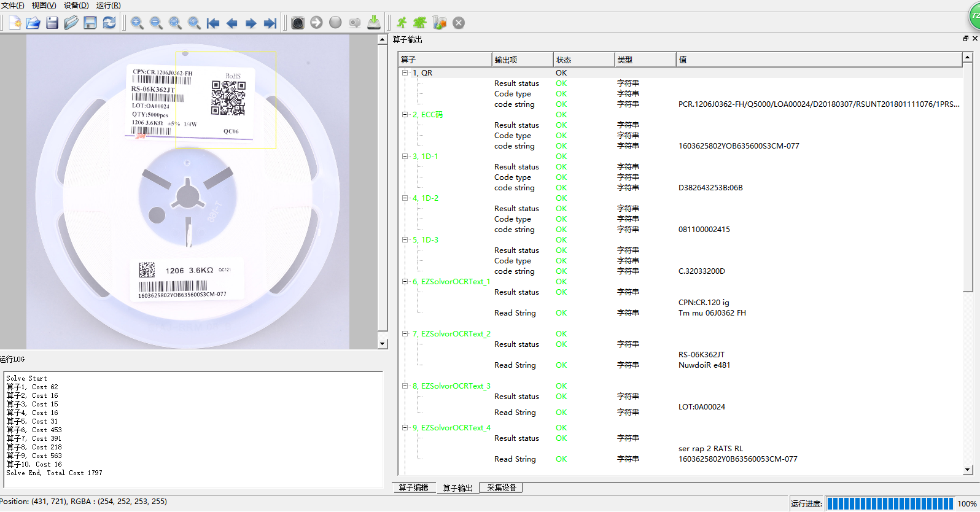This screenshot has width=980, height=512.
Task: Switch to the 采集设备 tab
Action: click(502, 488)
